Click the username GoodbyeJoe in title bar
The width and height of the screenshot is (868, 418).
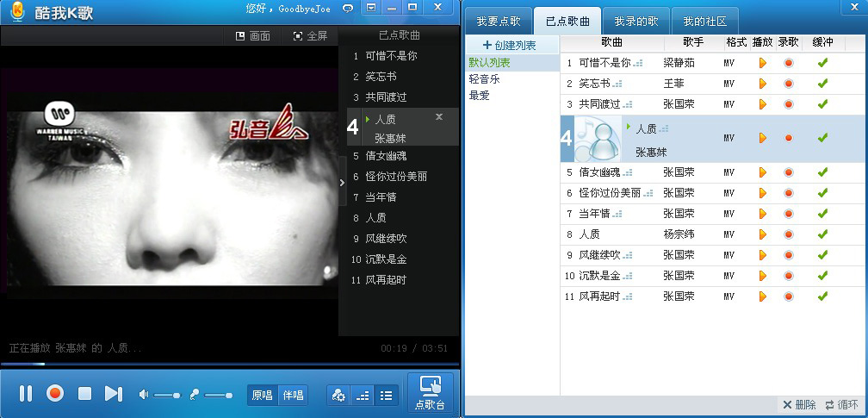click(305, 9)
